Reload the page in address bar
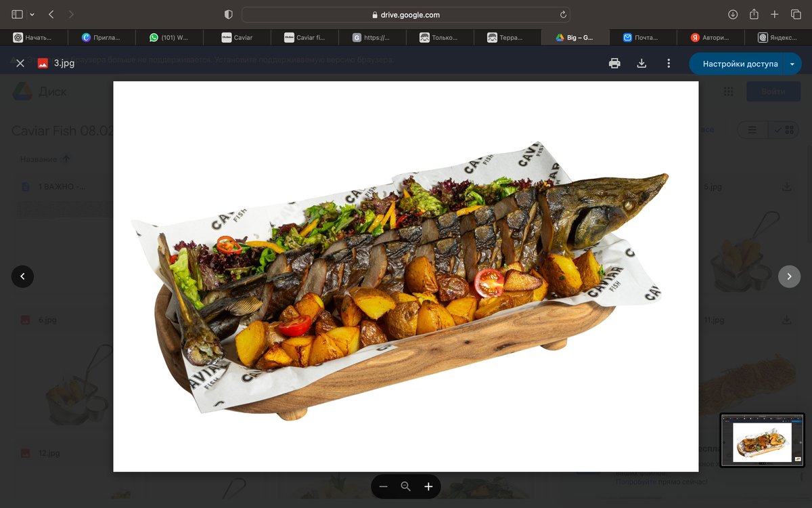The width and height of the screenshot is (812, 508). 562,14
